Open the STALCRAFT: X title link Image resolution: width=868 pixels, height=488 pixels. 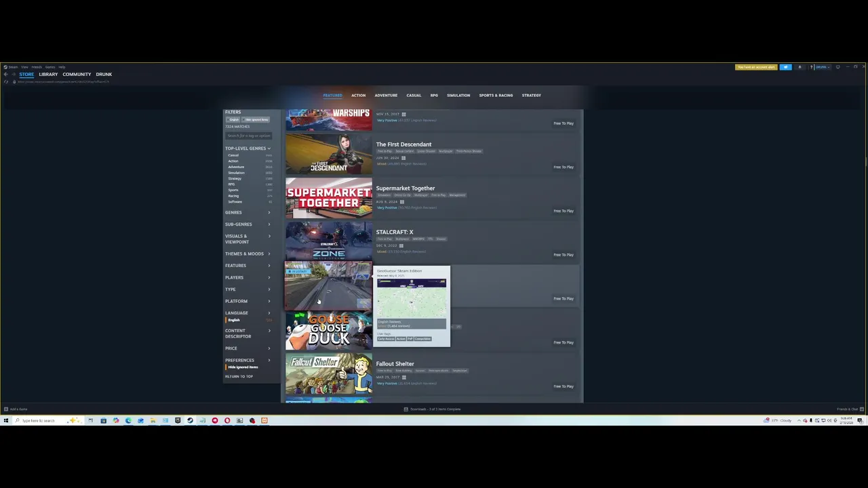click(x=395, y=232)
